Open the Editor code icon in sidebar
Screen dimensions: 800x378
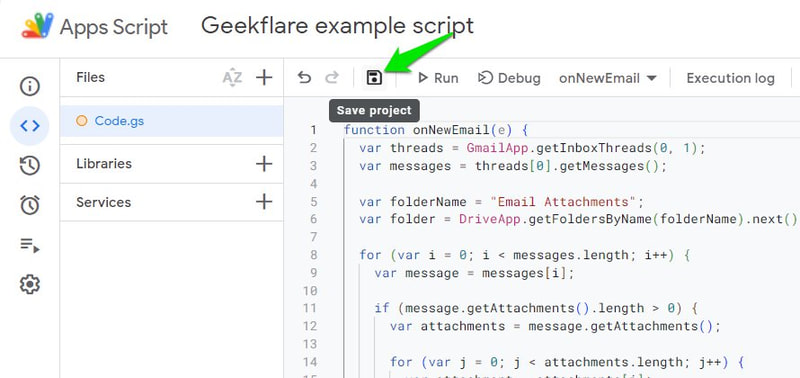click(30, 126)
